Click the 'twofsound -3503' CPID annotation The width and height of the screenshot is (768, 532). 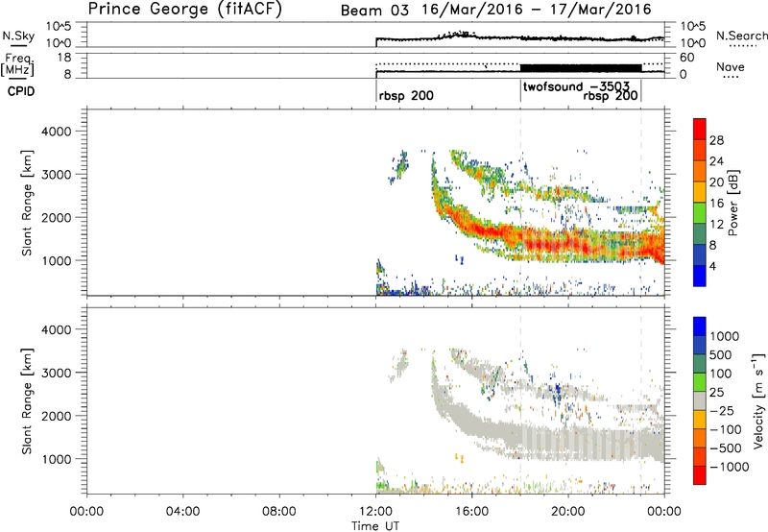tap(576, 86)
